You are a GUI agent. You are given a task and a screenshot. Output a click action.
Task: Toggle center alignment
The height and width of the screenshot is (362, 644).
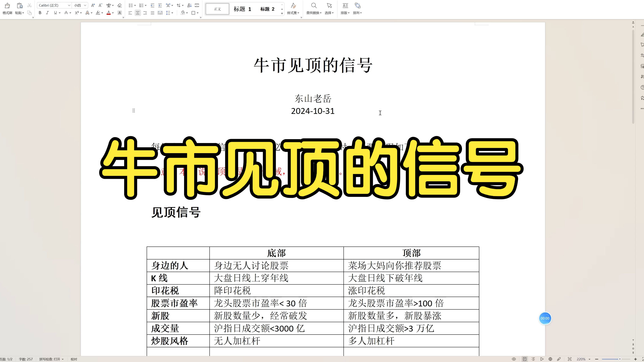pos(138,13)
